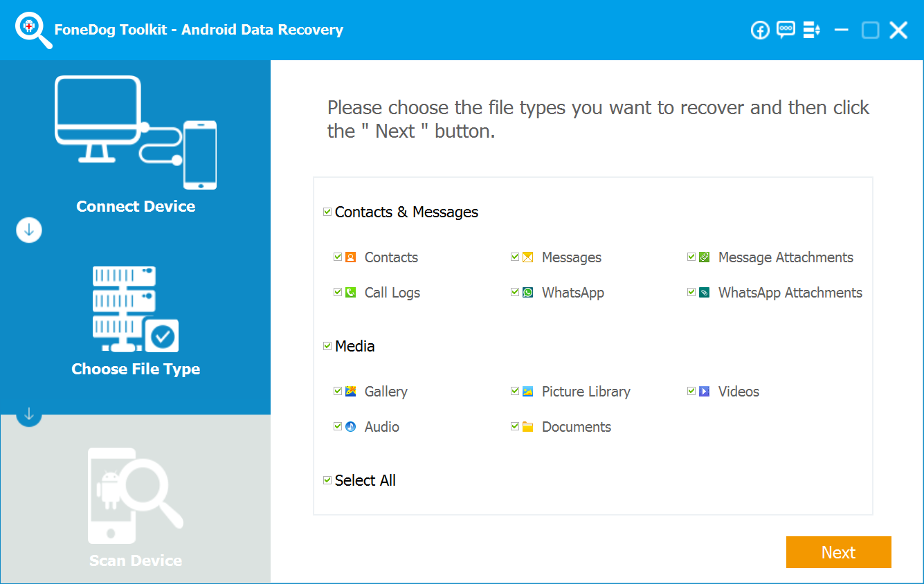Click the Select All label text
The width and height of the screenshot is (924, 584).
[x=365, y=480]
